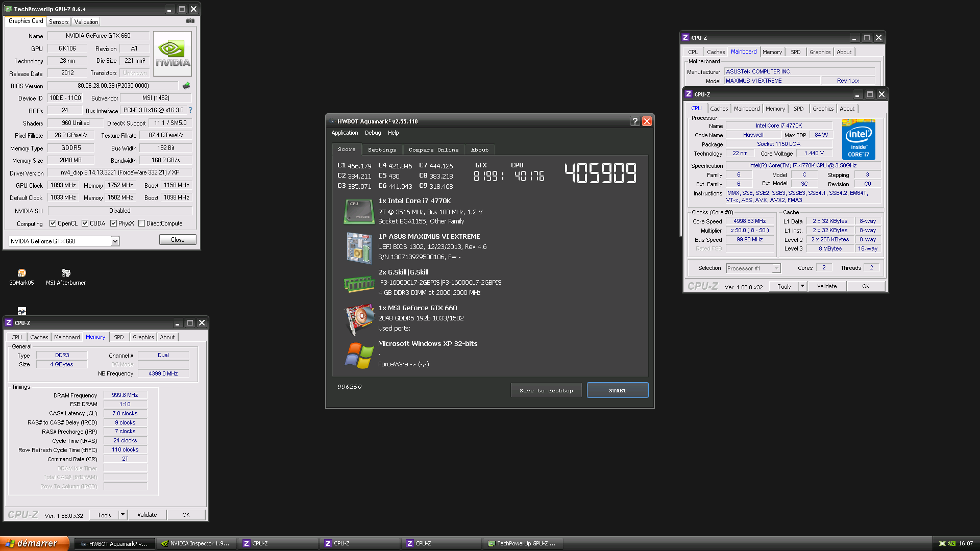The width and height of the screenshot is (980, 551).
Task: Click the BIOS save chip icon in GPU-Z
Action: [x=186, y=86]
